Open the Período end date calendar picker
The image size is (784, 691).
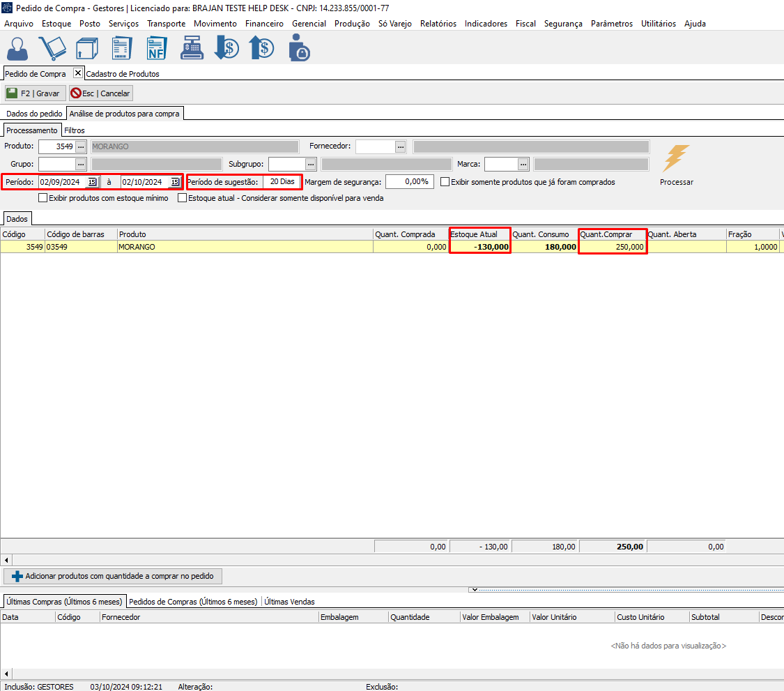point(175,182)
